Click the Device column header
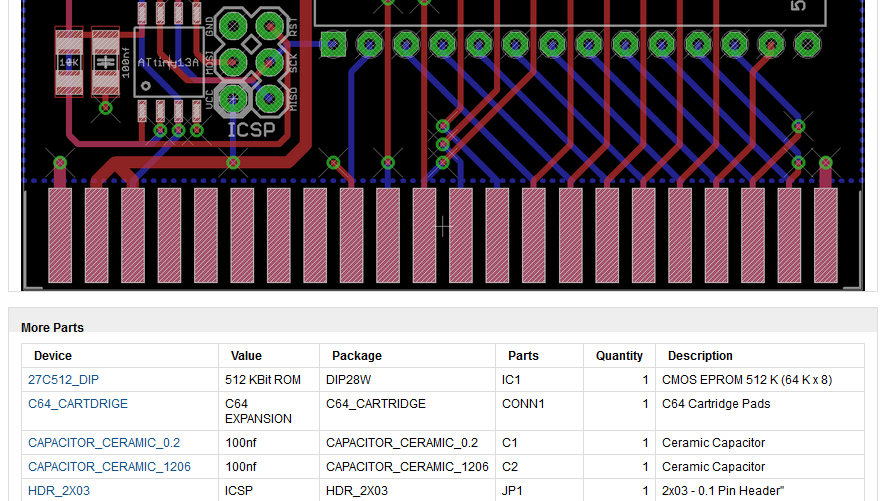Image resolution: width=888 pixels, height=501 pixels. [x=53, y=356]
